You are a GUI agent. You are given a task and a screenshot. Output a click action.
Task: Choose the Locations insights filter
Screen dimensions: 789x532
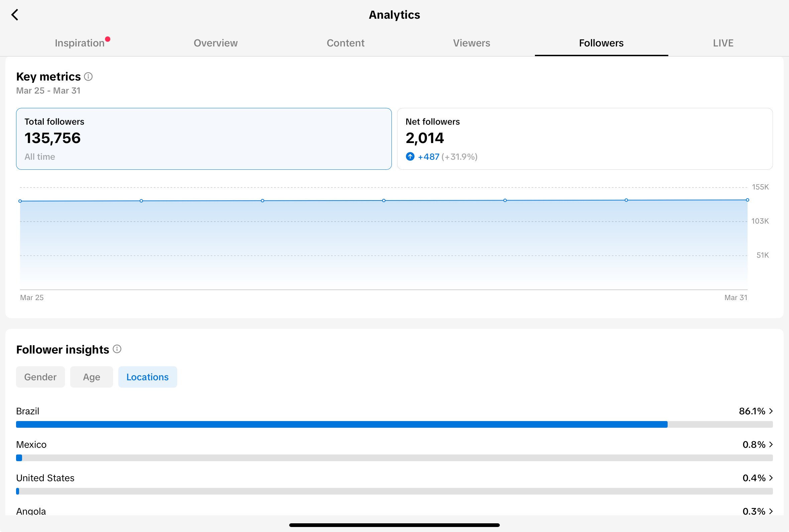(148, 377)
